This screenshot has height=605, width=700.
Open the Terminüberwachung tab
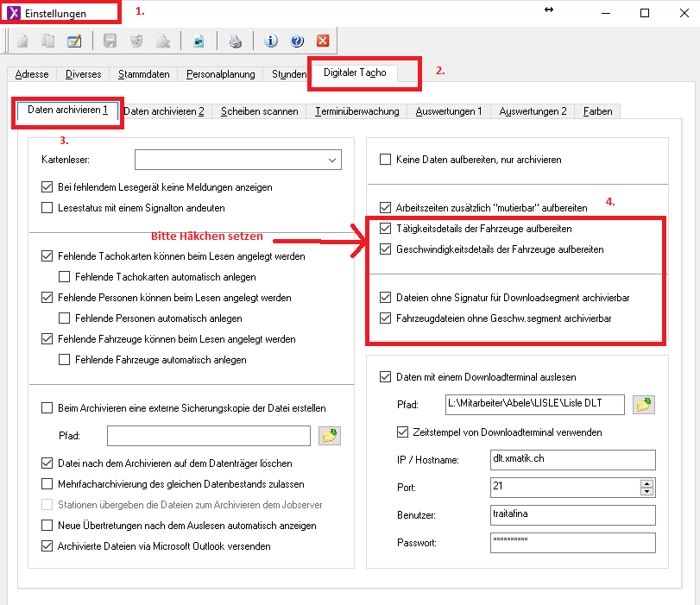click(x=356, y=111)
